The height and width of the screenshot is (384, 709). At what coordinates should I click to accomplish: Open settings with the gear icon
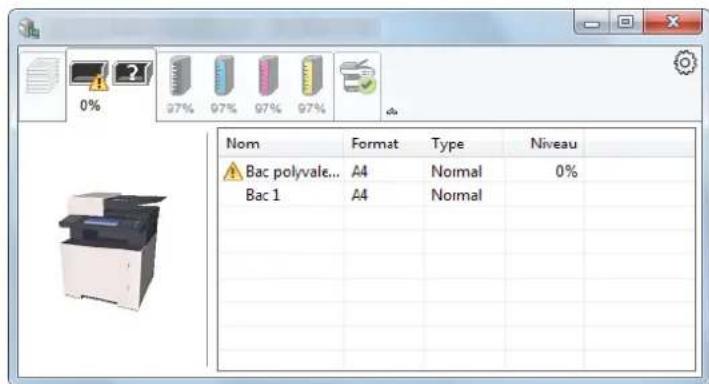pyautogui.click(x=685, y=63)
